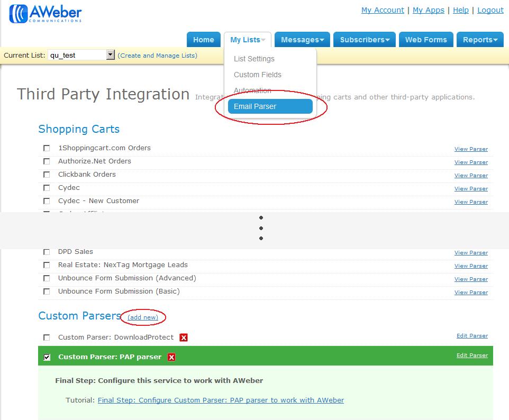Open Create and Manage Lists link
The height and width of the screenshot is (420, 509).
coord(158,56)
